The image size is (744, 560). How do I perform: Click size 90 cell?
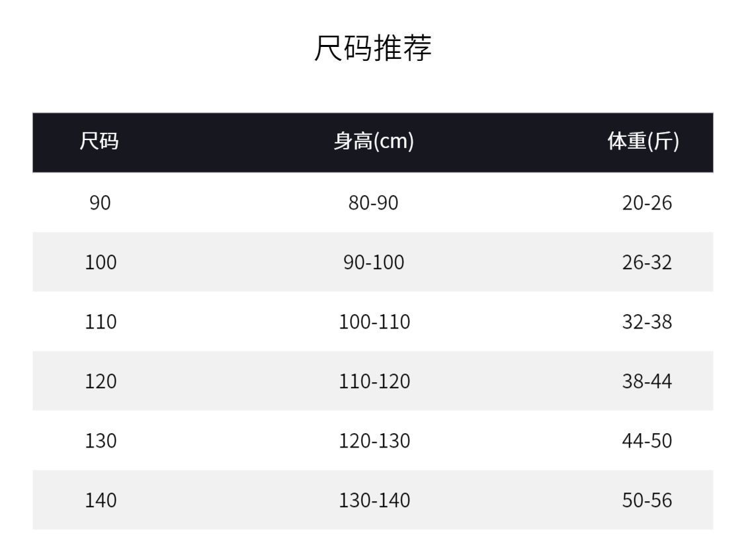(100, 203)
